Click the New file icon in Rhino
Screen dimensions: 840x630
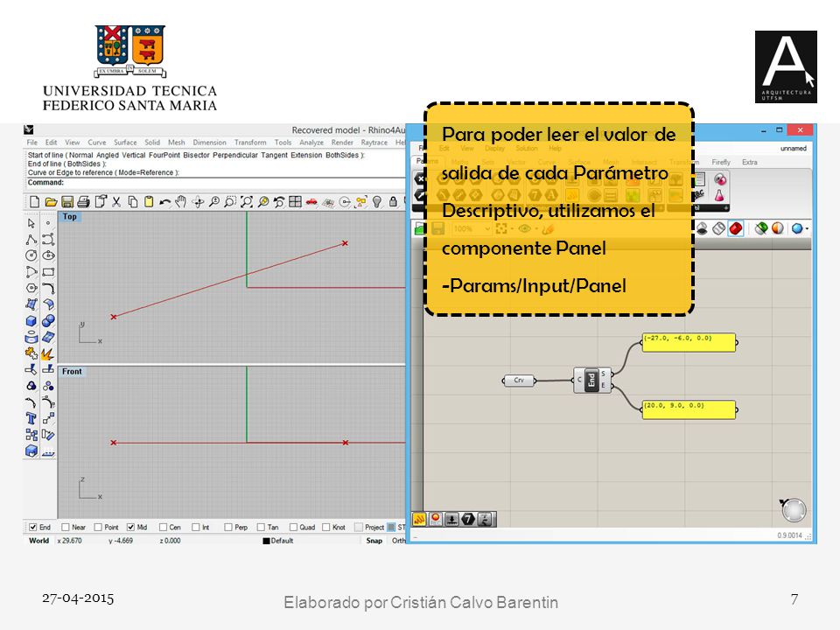(x=34, y=202)
